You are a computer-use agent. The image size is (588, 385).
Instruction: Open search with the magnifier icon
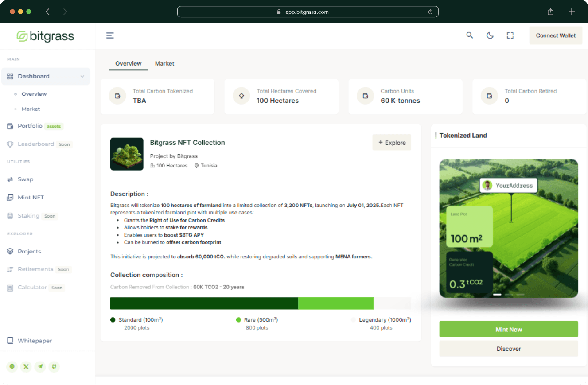(470, 35)
